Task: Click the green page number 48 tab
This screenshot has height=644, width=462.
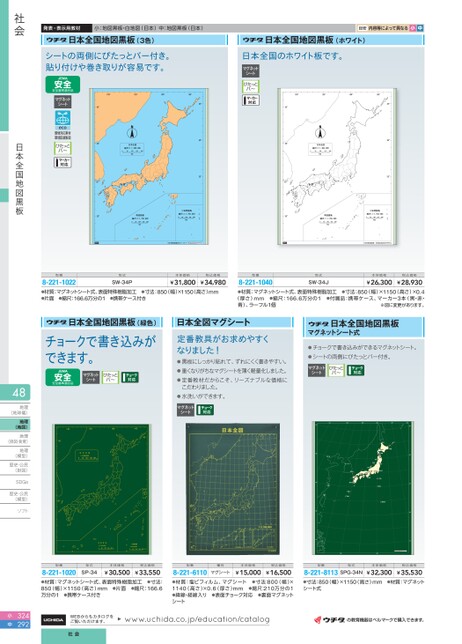Action: [15, 393]
